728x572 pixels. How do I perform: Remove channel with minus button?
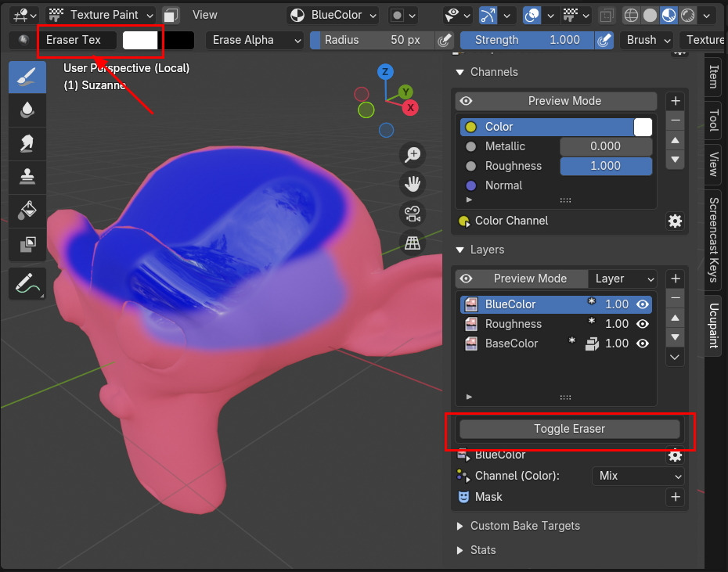[x=676, y=121]
